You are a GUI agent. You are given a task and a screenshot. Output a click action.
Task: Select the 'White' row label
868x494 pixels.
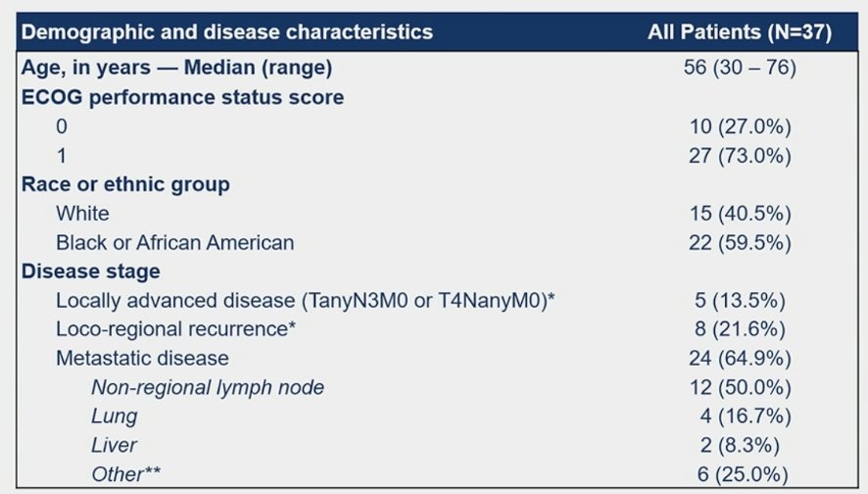pyautogui.click(x=82, y=214)
